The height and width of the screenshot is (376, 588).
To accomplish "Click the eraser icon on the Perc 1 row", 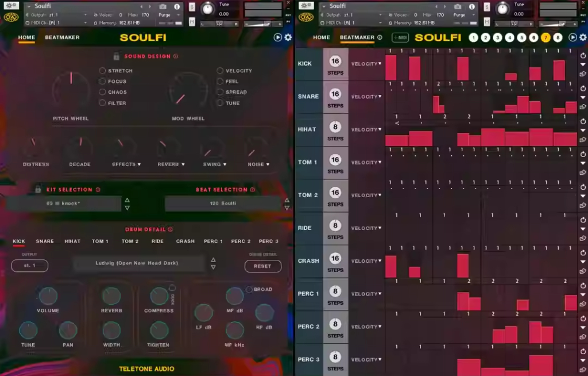I will coord(583,304).
